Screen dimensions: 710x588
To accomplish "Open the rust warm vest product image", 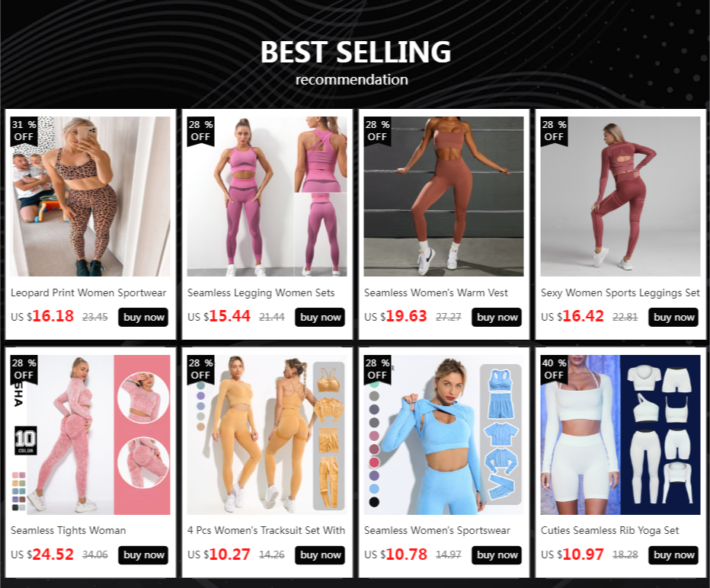I will point(443,197).
